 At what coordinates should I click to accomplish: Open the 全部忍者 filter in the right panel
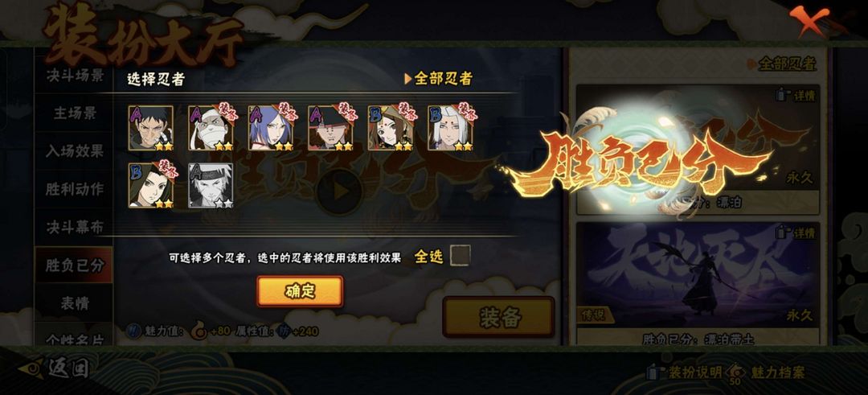click(782, 64)
